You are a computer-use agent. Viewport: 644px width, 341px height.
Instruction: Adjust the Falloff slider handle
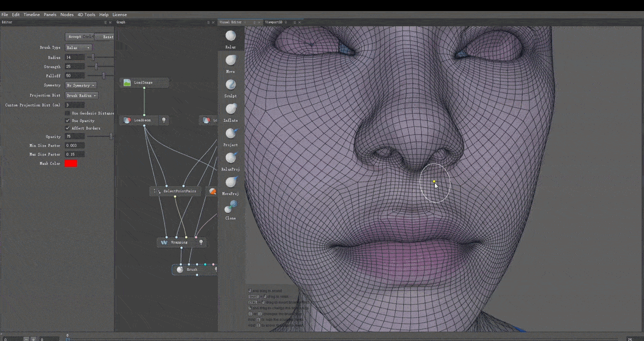pyautogui.click(x=103, y=76)
